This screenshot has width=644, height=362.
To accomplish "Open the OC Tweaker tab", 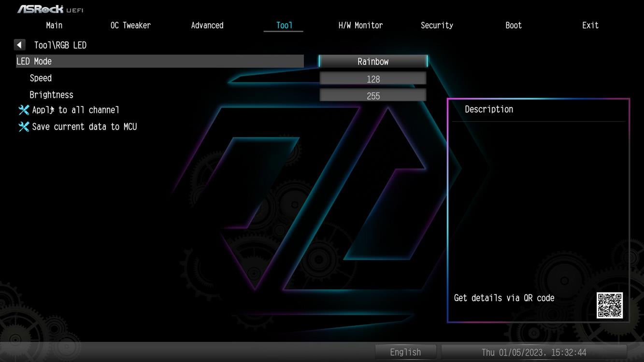I will [x=130, y=26].
